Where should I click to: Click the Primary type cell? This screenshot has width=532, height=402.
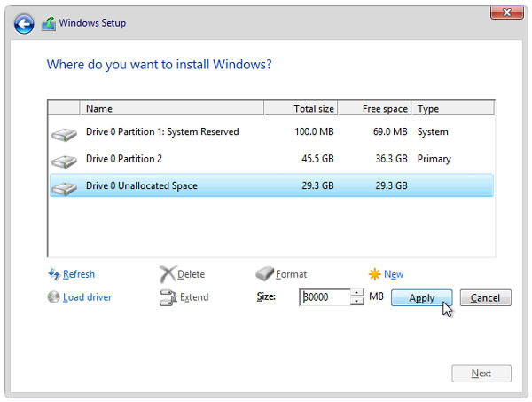[x=434, y=159]
